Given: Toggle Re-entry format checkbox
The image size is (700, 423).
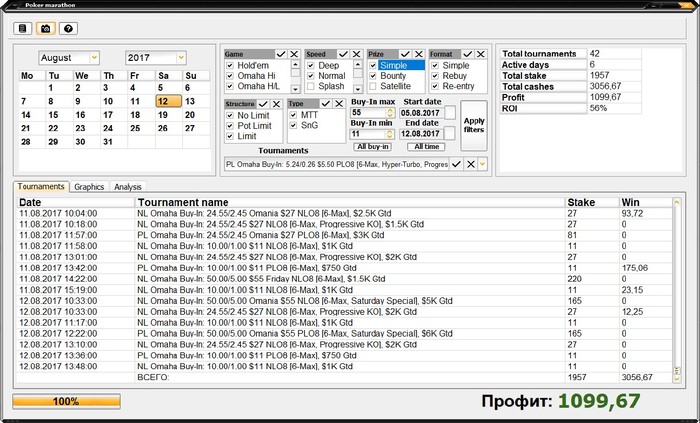Looking at the screenshot, I should pyautogui.click(x=435, y=86).
